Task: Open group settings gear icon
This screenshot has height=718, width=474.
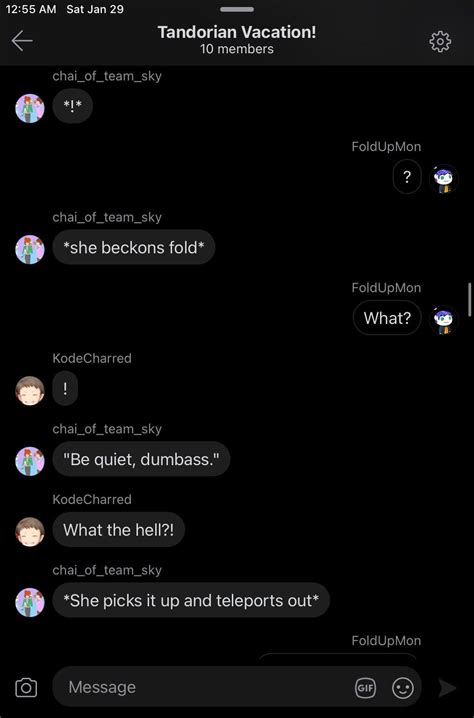Action: point(440,42)
